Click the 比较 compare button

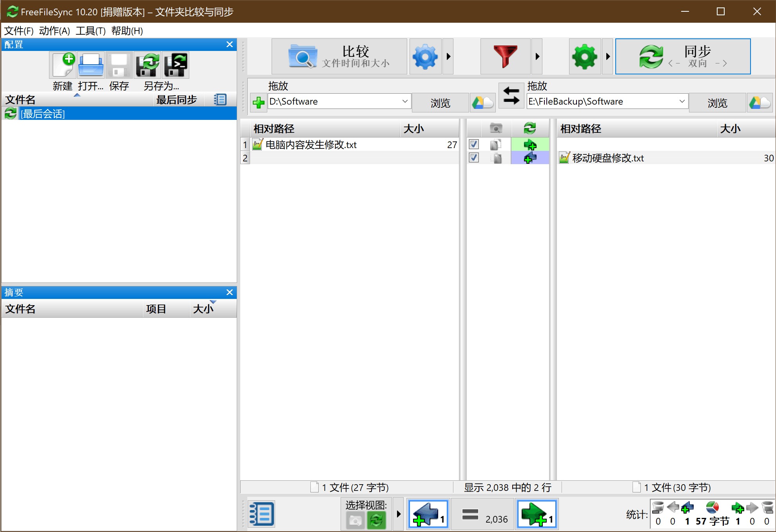point(339,56)
